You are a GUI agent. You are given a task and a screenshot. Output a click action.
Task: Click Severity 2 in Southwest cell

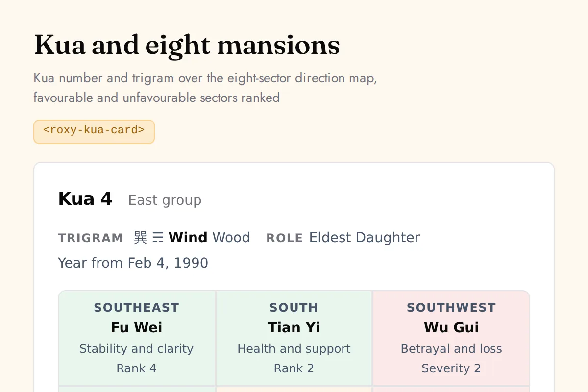[451, 368]
